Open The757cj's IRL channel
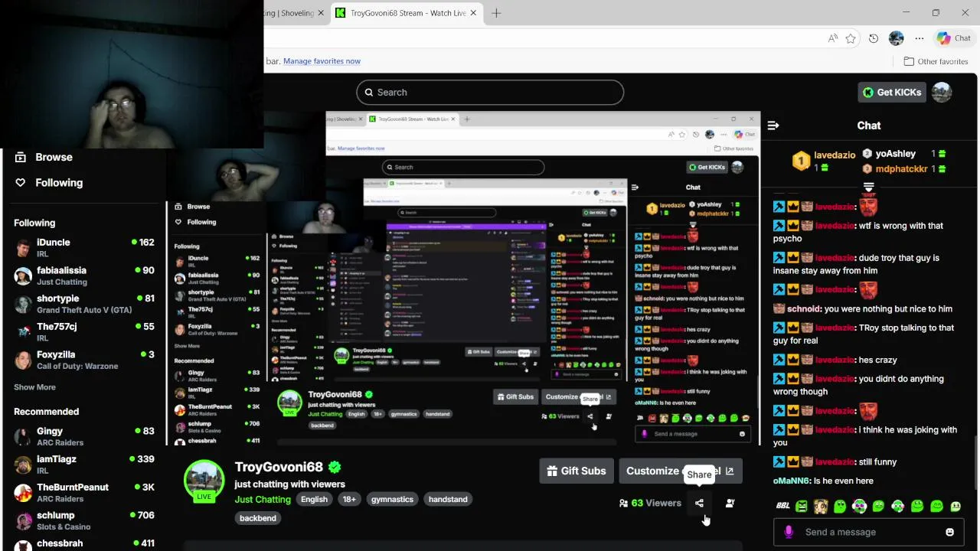 (84, 331)
